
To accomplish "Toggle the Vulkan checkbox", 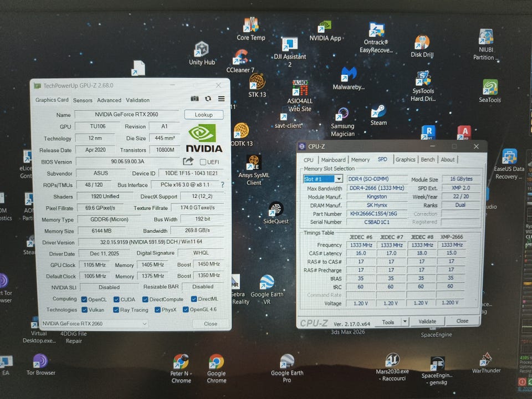I will [x=84, y=310].
